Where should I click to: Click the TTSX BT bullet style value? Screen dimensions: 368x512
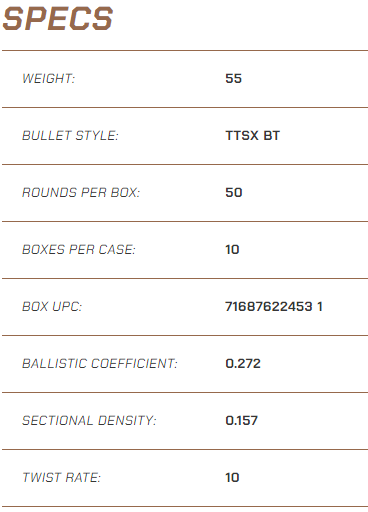(x=252, y=136)
